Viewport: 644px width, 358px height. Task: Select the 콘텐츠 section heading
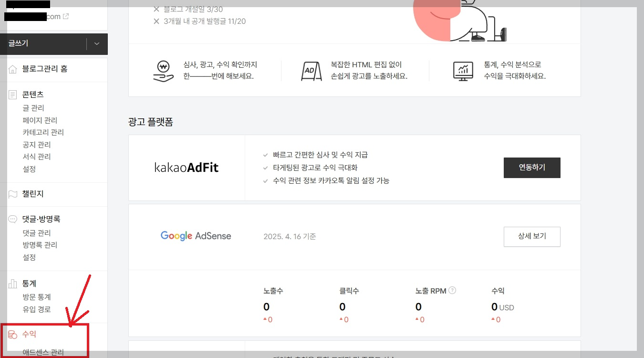click(x=33, y=95)
